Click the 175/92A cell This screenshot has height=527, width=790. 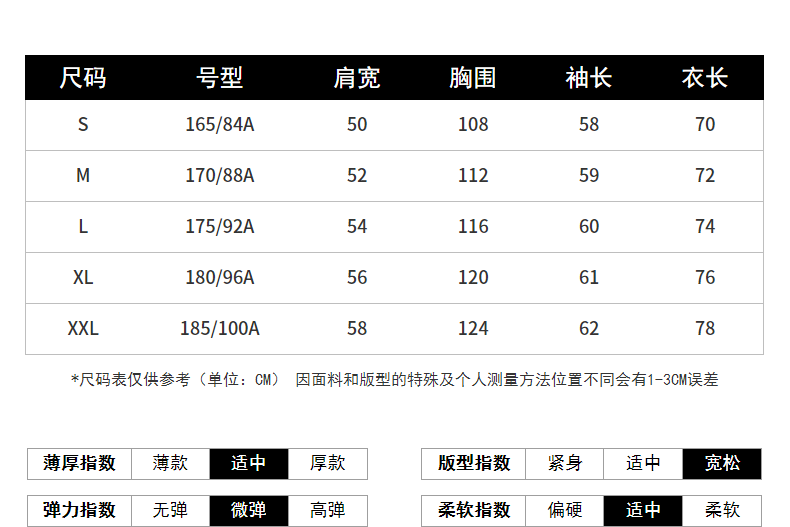(x=220, y=226)
